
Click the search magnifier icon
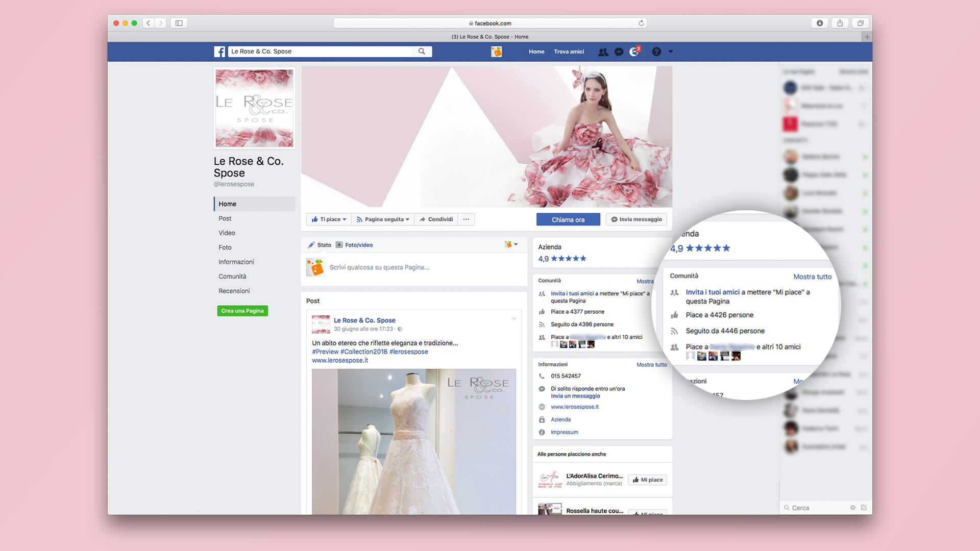pyautogui.click(x=422, y=52)
